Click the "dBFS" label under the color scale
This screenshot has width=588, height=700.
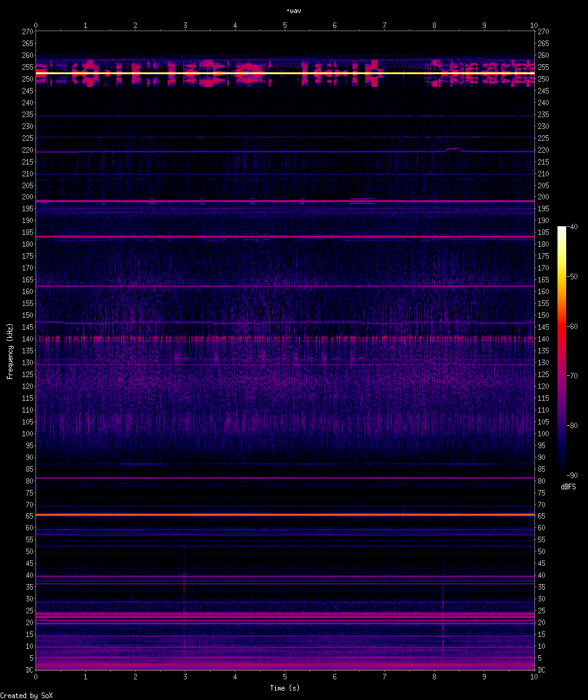(x=568, y=487)
